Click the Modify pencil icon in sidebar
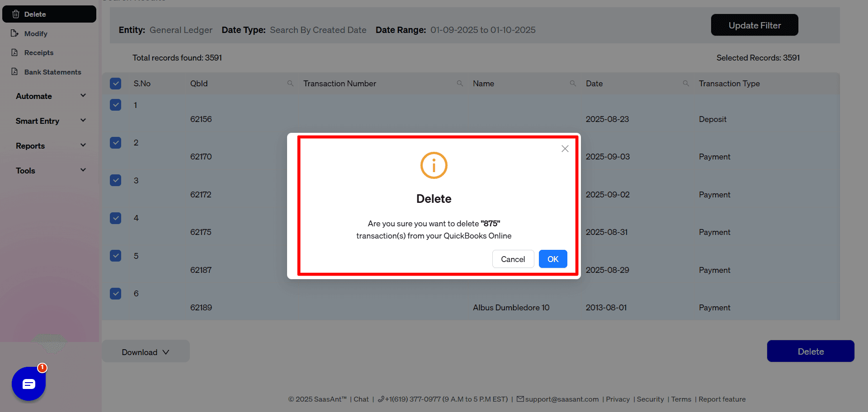Viewport: 868px width, 412px height. pos(15,33)
